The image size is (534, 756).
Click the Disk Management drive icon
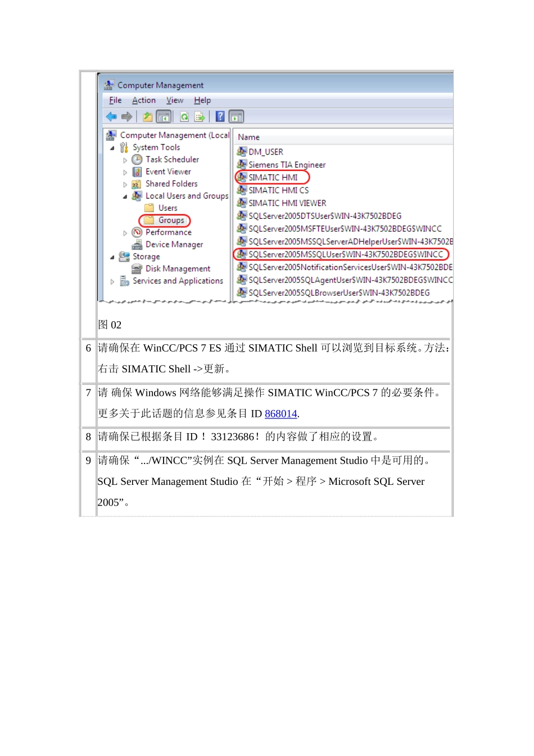point(137,269)
